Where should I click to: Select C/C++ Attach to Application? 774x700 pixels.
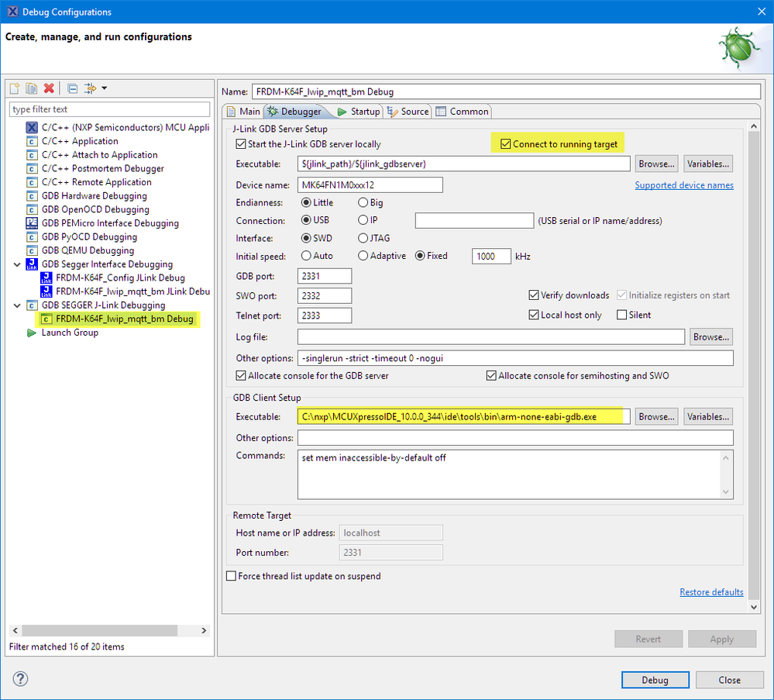[x=99, y=155]
